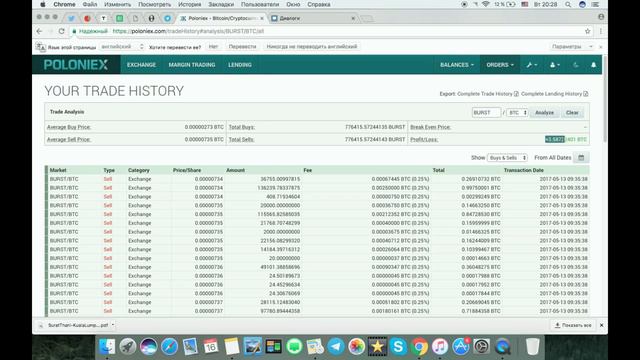Open Safari from the Dock
Screen dimensions: 640x360
[x=169, y=347]
